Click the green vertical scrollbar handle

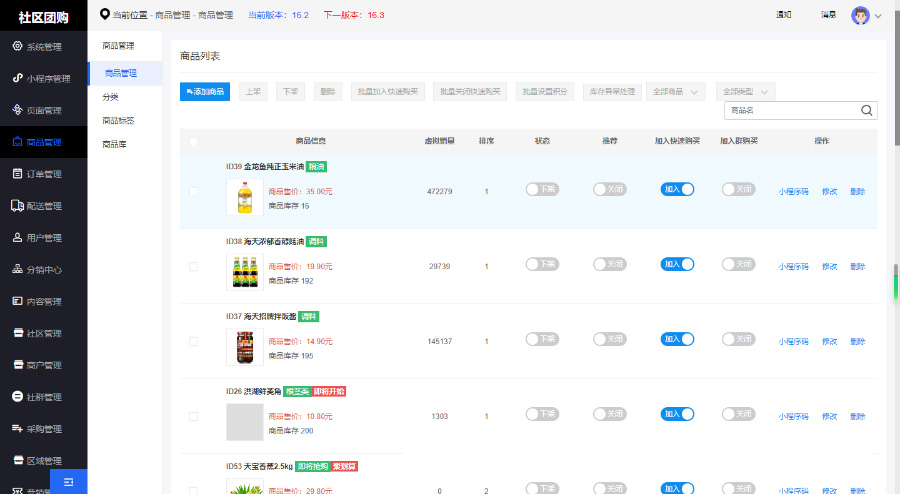click(895, 285)
